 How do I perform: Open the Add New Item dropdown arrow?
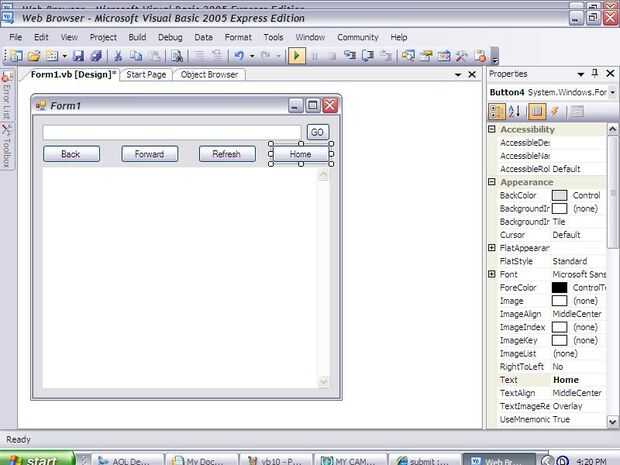64,56
